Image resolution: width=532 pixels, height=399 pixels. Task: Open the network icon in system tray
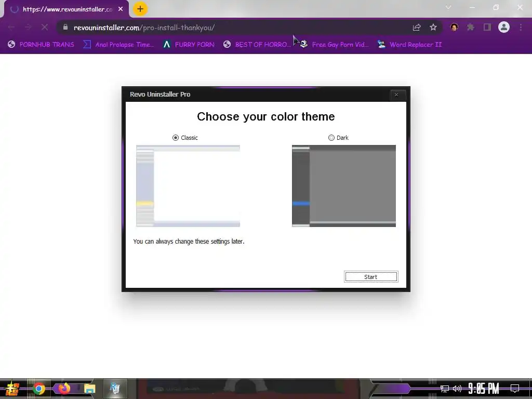(445, 389)
